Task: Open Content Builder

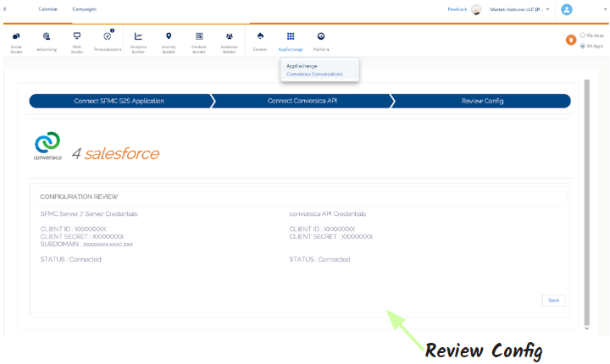Action: (x=199, y=42)
